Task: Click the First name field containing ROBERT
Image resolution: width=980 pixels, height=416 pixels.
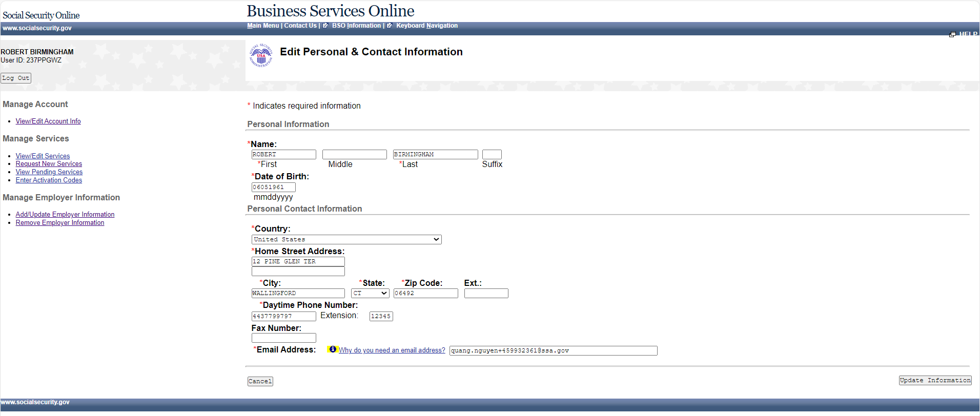Action: (x=283, y=154)
